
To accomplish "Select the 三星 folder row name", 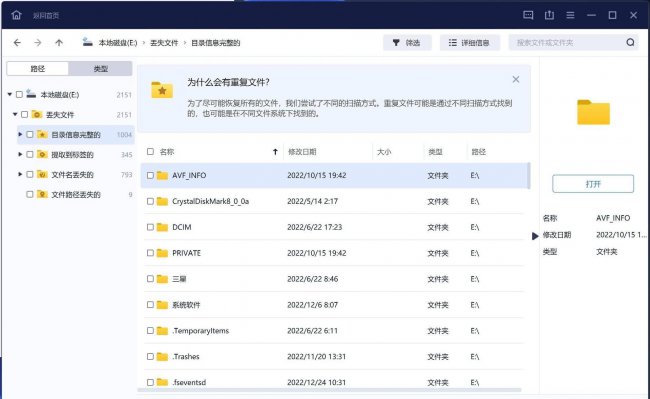I will [x=179, y=279].
